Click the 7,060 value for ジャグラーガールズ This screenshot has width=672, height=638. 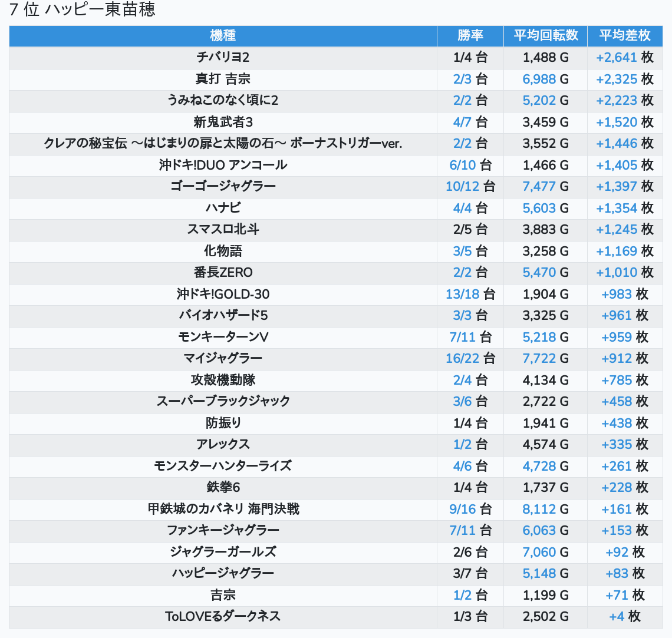click(x=539, y=552)
